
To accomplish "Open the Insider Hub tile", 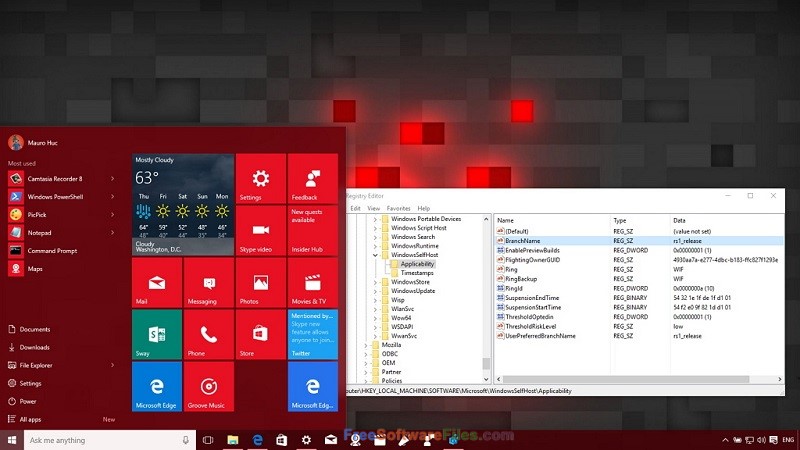I will pyautogui.click(x=313, y=231).
